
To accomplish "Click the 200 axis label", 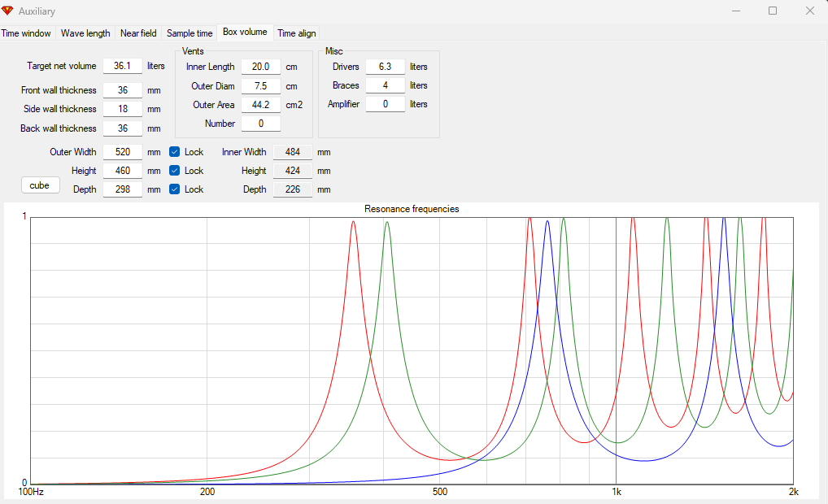I will pyautogui.click(x=207, y=492).
